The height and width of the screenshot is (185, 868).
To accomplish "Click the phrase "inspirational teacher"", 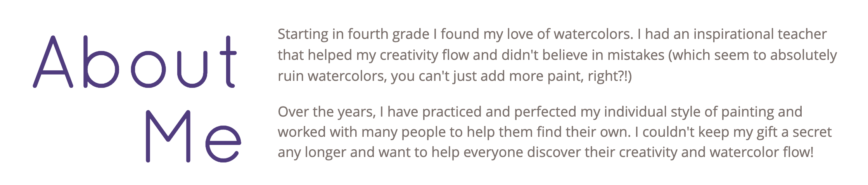I will (x=760, y=34).
